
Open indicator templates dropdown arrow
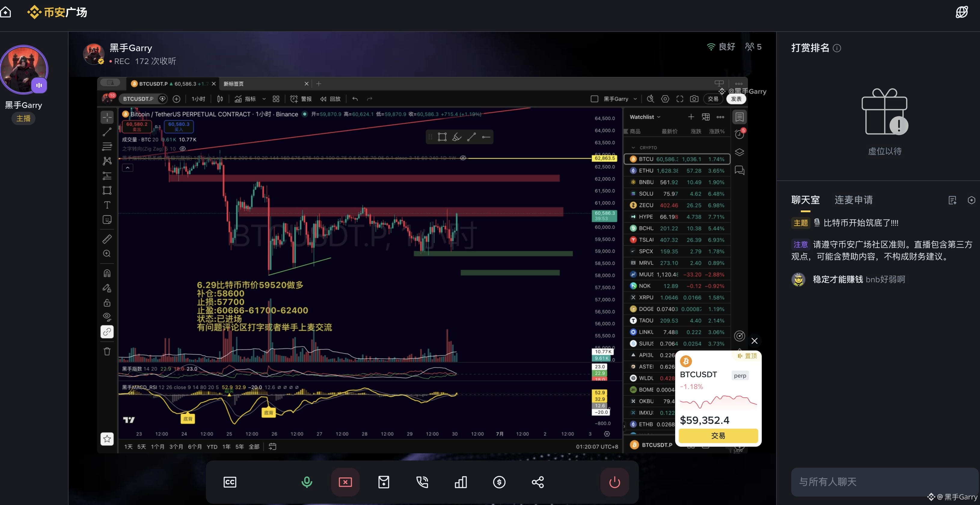264,99
